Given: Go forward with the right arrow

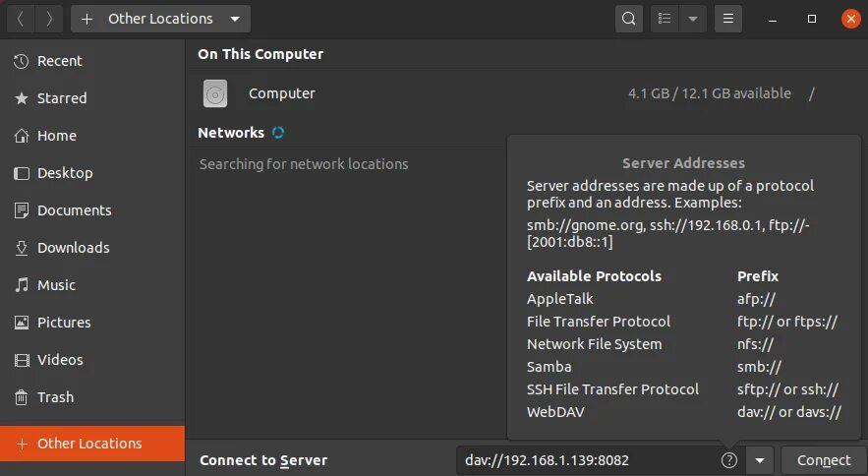Looking at the screenshot, I should [x=49, y=19].
